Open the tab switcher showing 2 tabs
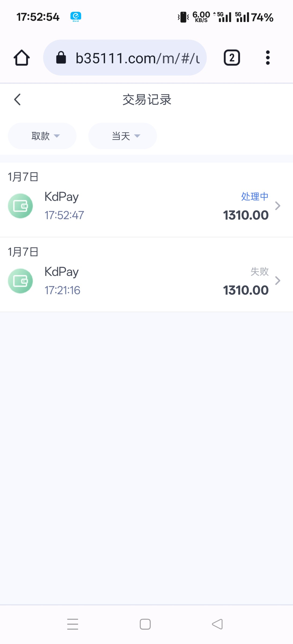Screen dimensions: 293x644 tap(232, 58)
